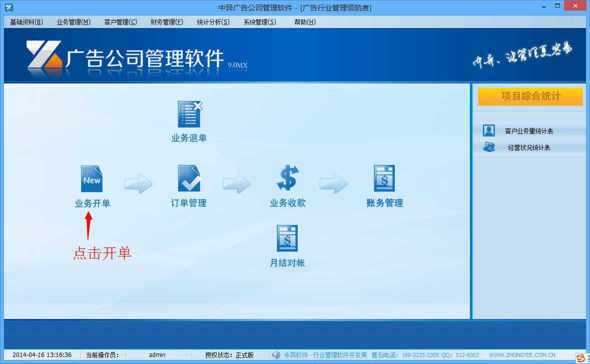
Task: Open the 财务管理 finance menu
Action: (x=166, y=22)
